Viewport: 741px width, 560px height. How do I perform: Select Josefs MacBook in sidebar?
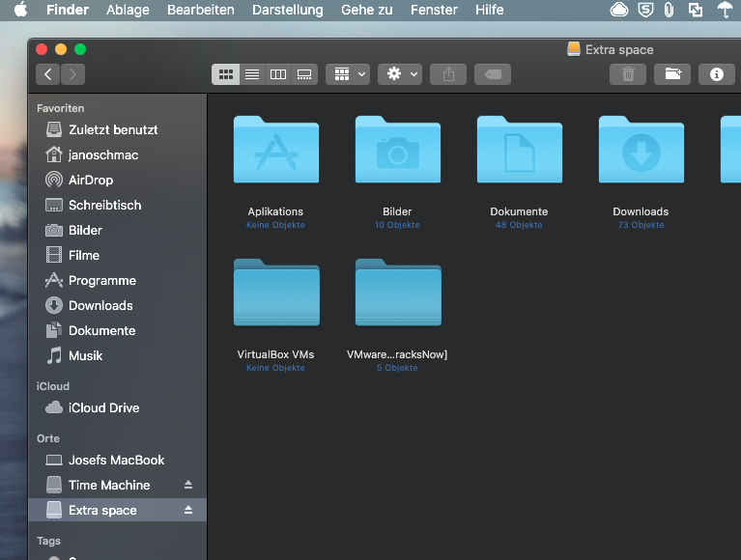pyautogui.click(x=117, y=460)
